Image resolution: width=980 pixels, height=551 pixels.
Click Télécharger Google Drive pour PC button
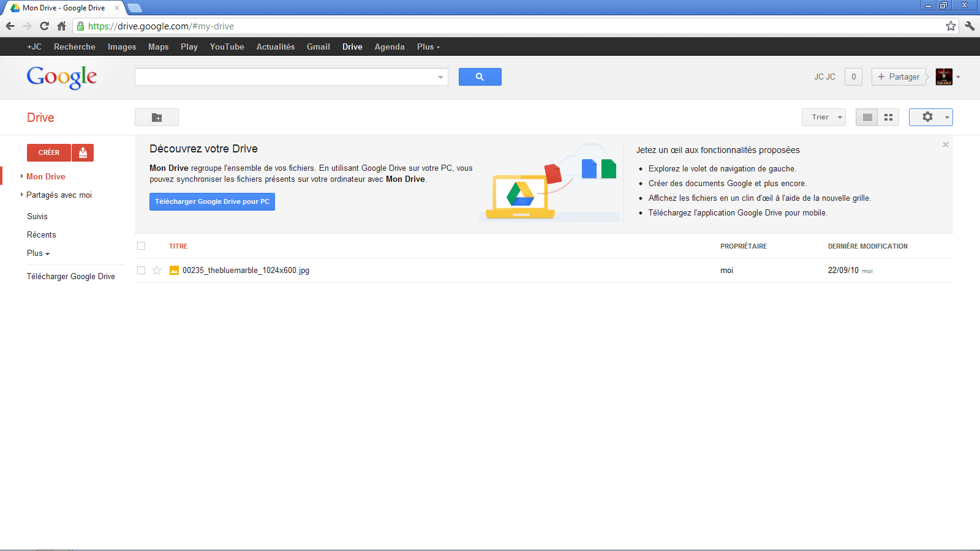212,202
